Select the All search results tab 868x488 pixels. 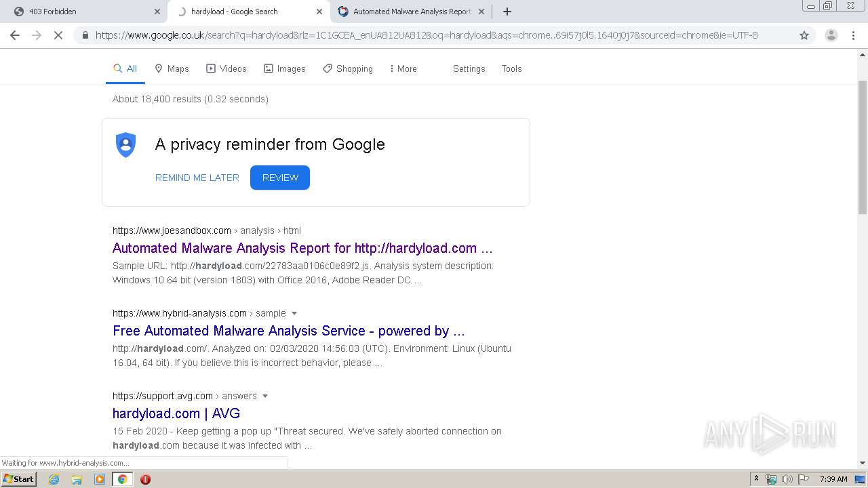(125, 68)
